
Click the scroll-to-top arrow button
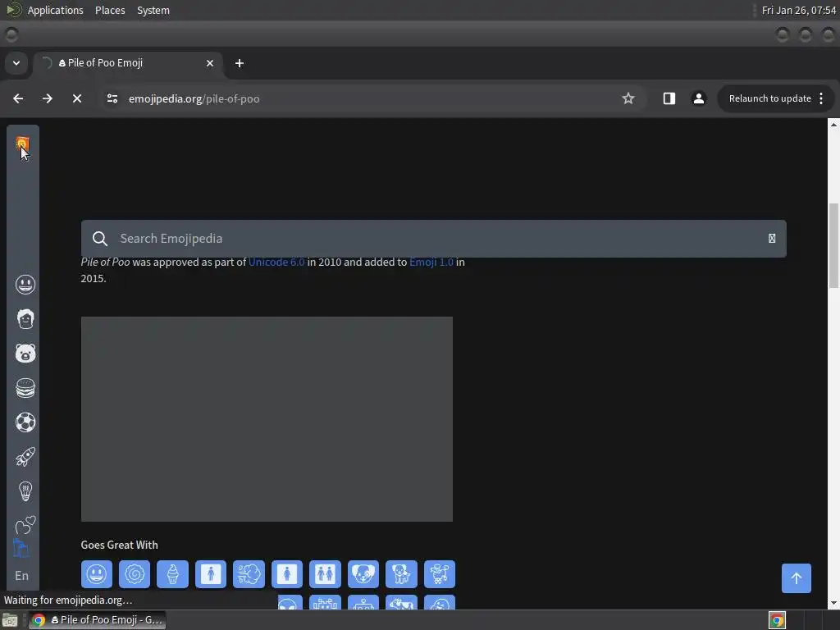[796, 578]
